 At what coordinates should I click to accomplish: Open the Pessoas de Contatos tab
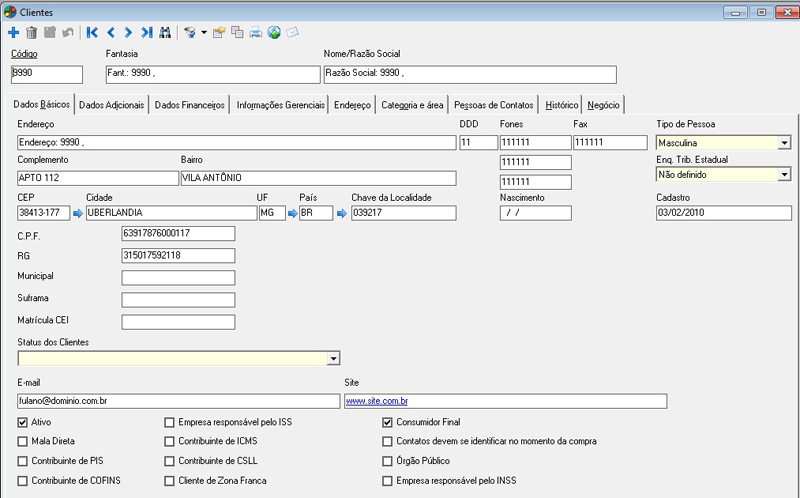click(x=493, y=105)
